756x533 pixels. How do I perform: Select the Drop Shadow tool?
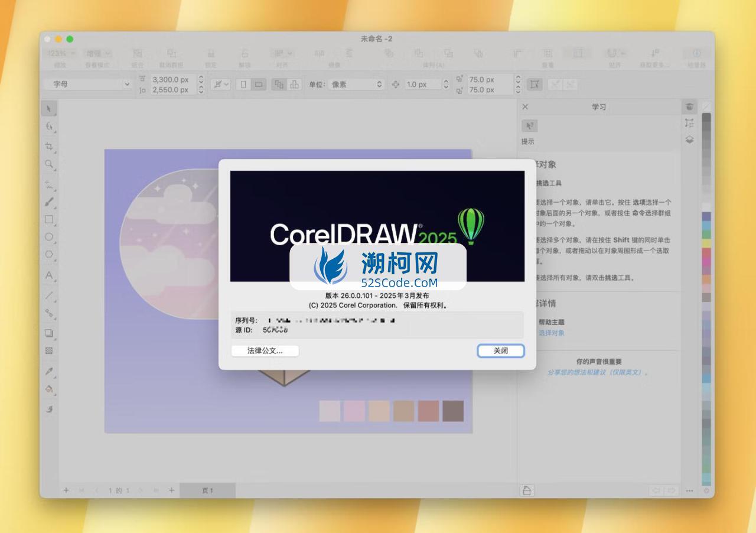[x=49, y=333]
